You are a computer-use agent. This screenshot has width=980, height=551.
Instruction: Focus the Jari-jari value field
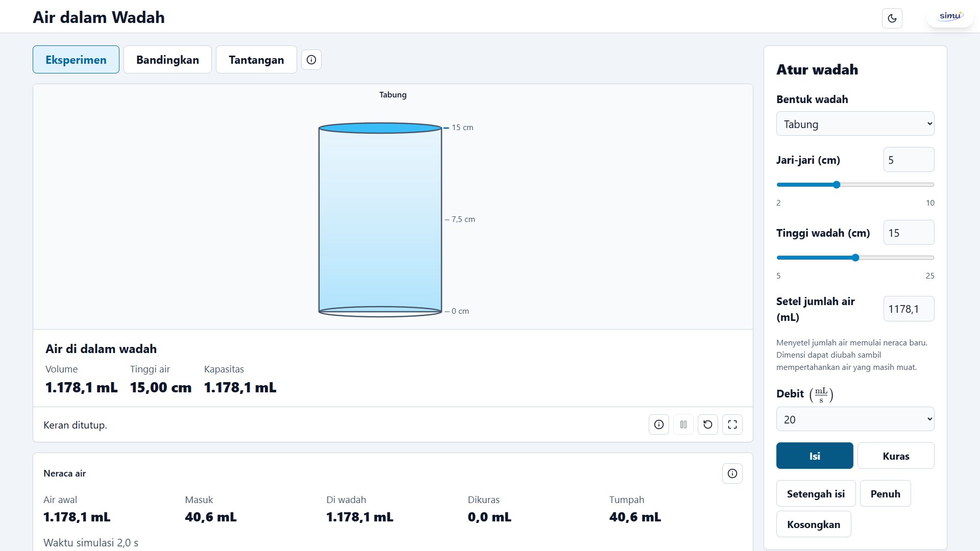coord(909,160)
